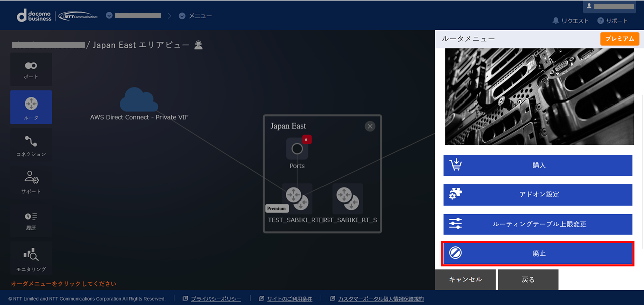Select the Ports node in Japan East
644x305 pixels.
coord(297,149)
